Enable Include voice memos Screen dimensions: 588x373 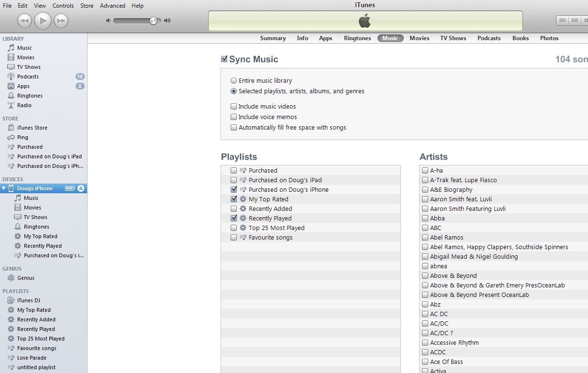click(233, 117)
